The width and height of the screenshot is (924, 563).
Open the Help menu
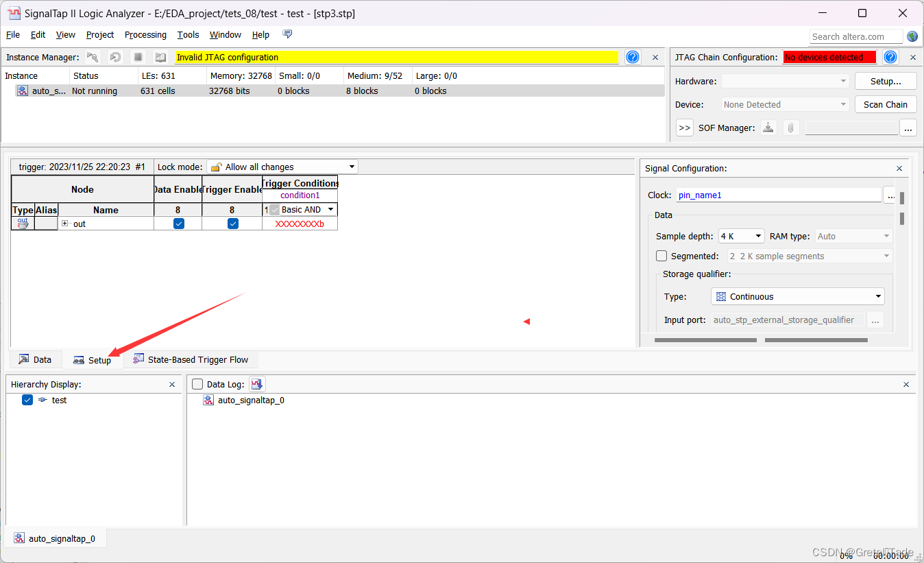click(x=260, y=34)
